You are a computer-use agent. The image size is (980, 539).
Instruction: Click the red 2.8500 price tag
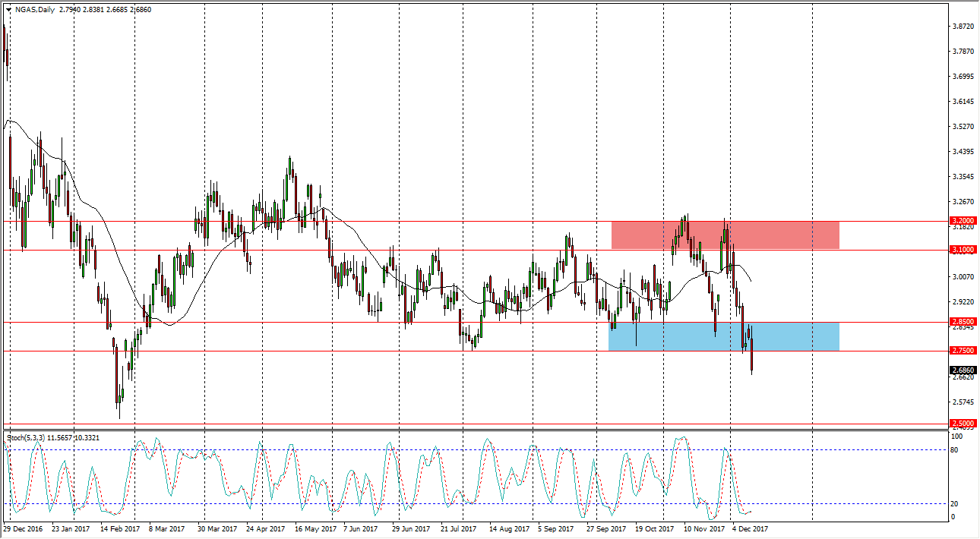[x=963, y=322]
